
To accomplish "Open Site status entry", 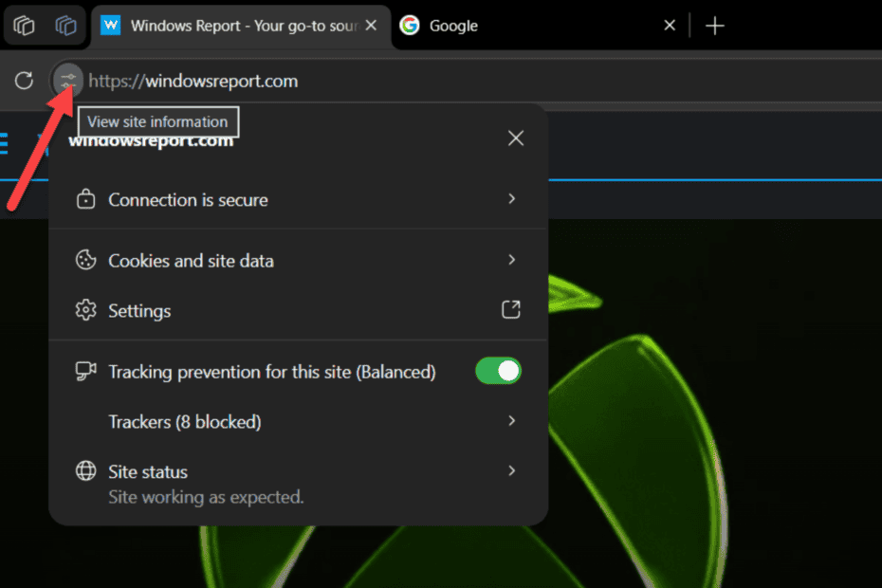I will (x=297, y=484).
